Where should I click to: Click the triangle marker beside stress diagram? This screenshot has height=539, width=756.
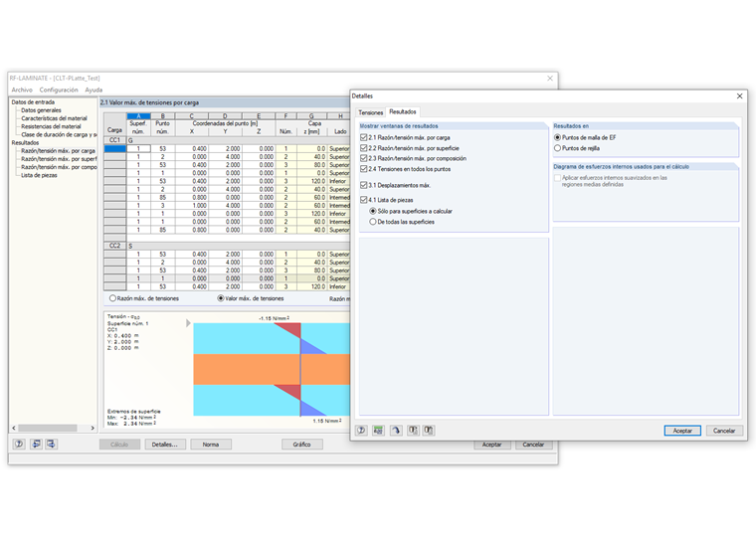[x=188, y=323]
